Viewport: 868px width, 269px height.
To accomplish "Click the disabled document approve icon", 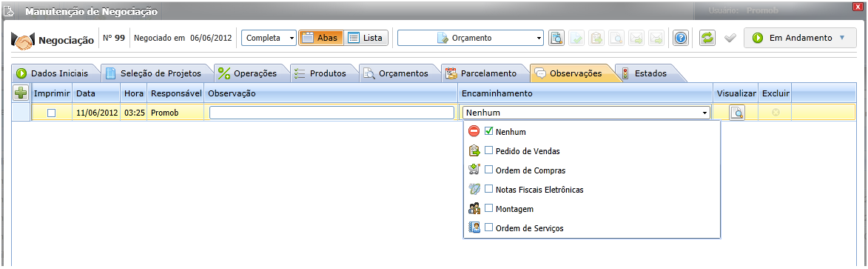I will (576, 38).
